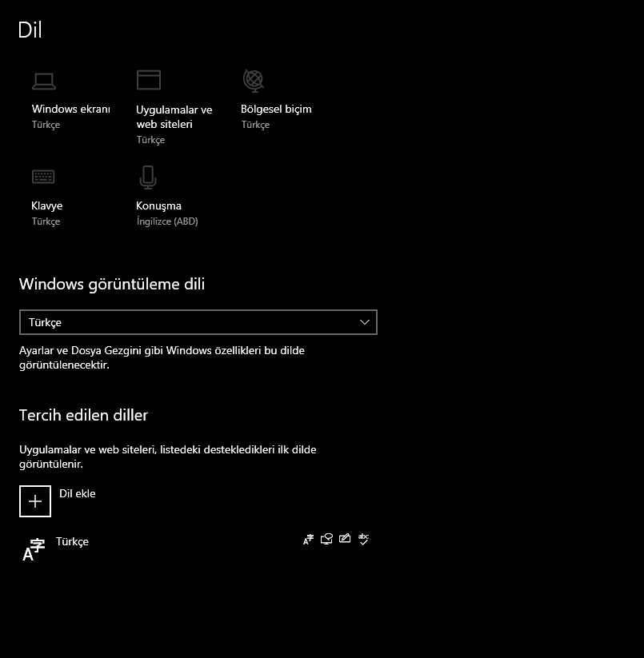This screenshot has width=644, height=658.
Task: Click the handwriting feature icon for Türkçe
Action: click(x=345, y=538)
